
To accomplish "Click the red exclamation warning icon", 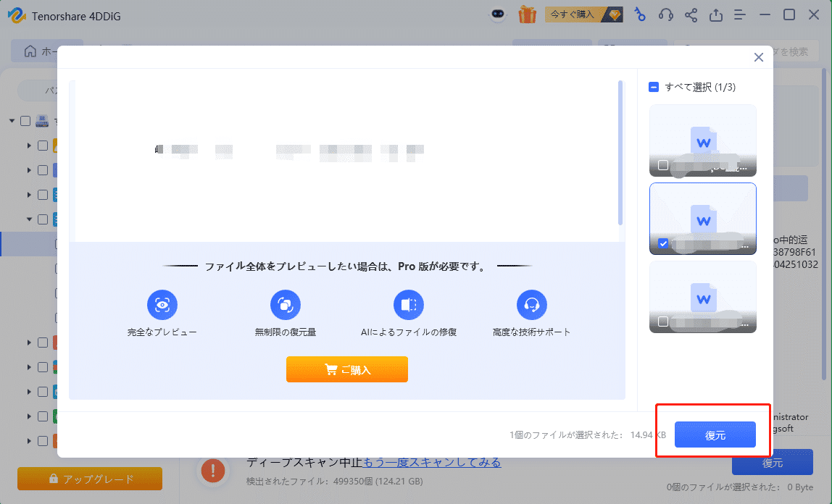I will [x=213, y=470].
